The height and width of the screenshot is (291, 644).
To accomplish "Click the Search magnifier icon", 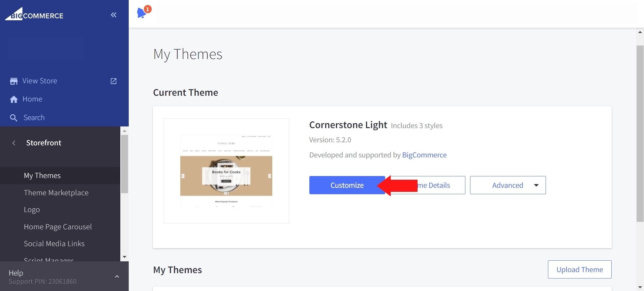I will pyautogui.click(x=14, y=118).
